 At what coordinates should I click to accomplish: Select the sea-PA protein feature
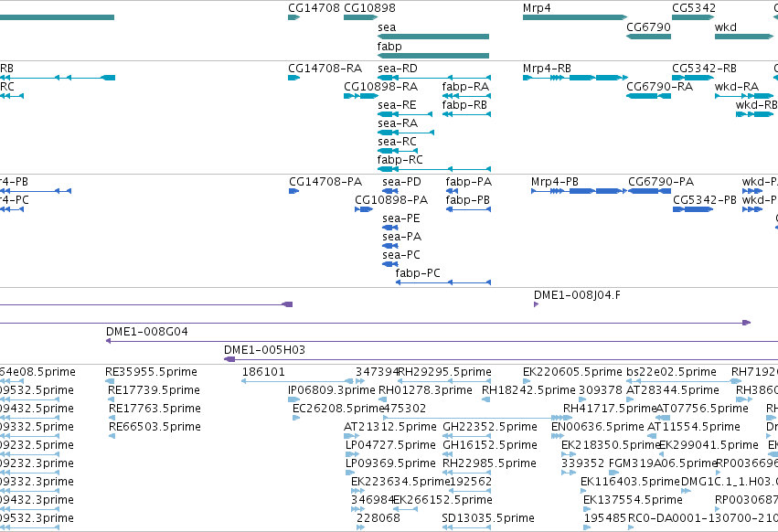pos(390,246)
